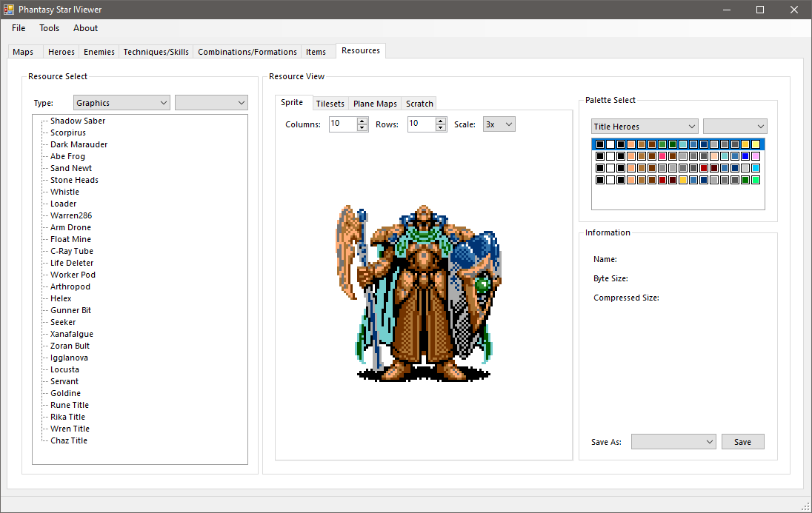Select the white swatch in the highlighted palette row
Screen dimensions: 812x513
click(x=610, y=144)
